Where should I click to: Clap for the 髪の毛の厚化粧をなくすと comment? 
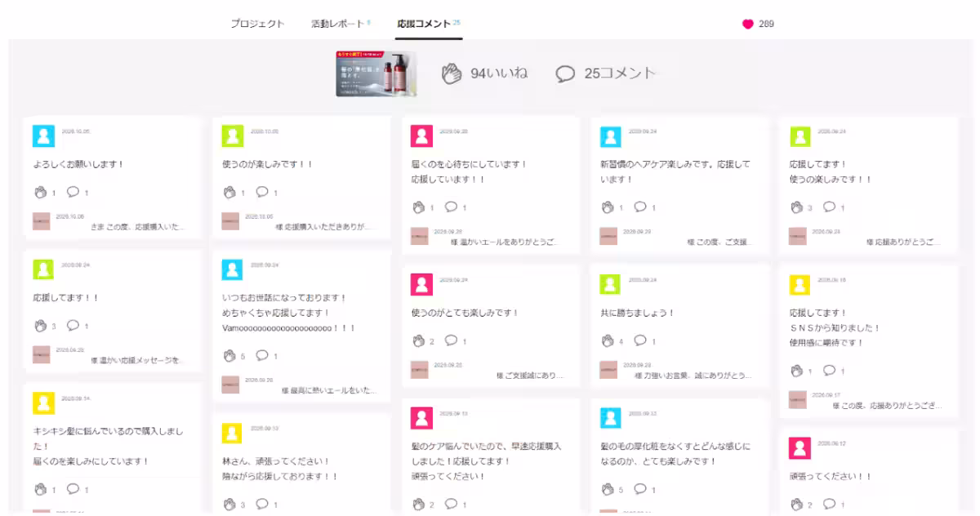click(x=608, y=490)
